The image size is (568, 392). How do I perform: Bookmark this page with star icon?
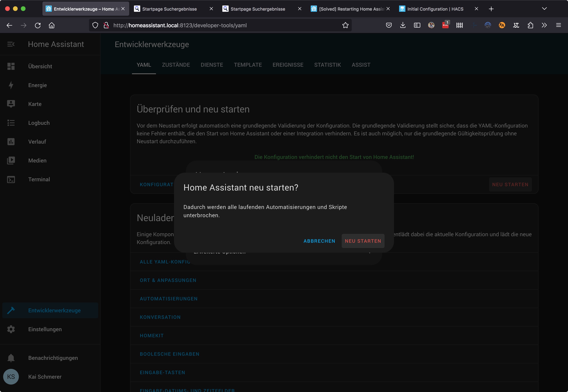[x=345, y=25]
